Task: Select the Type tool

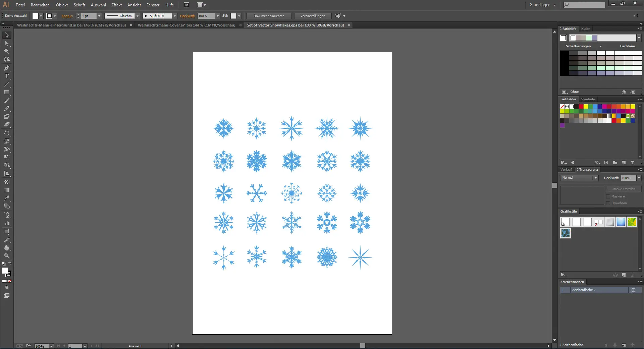Action: (x=7, y=76)
